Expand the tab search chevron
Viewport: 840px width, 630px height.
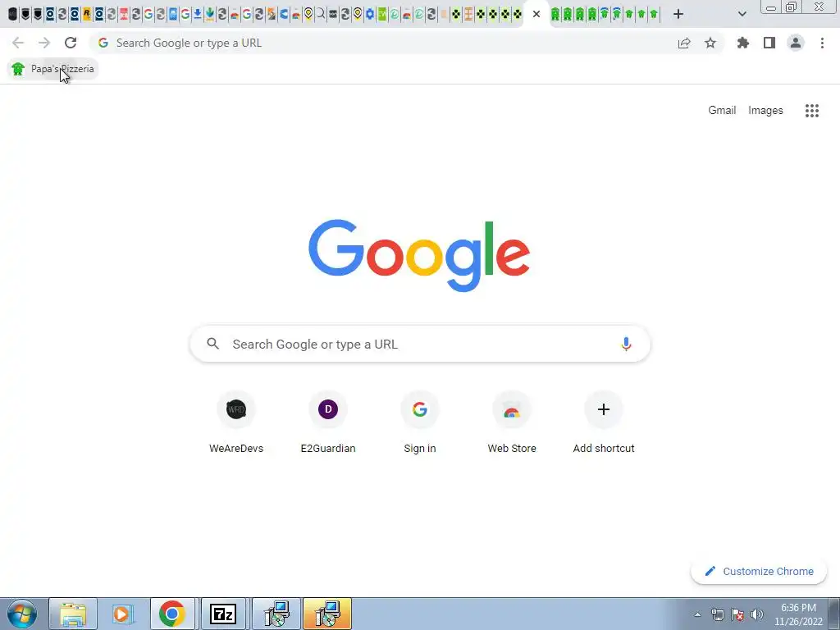click(x=742, y=15)
